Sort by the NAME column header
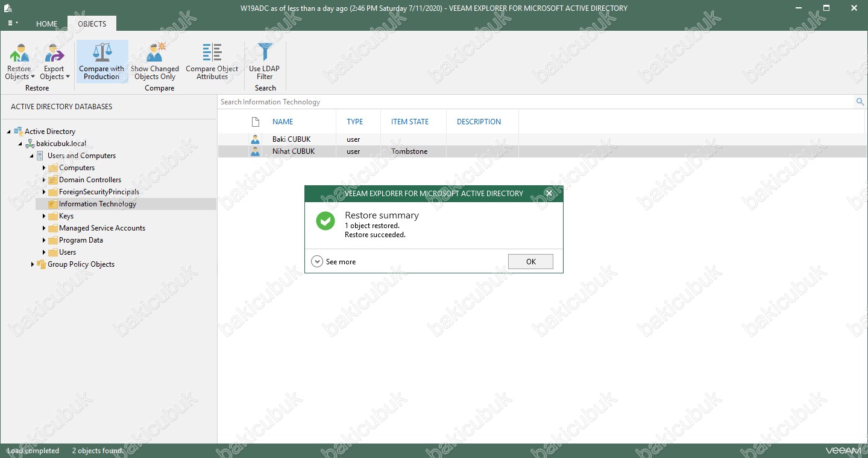 pos(283,121)
